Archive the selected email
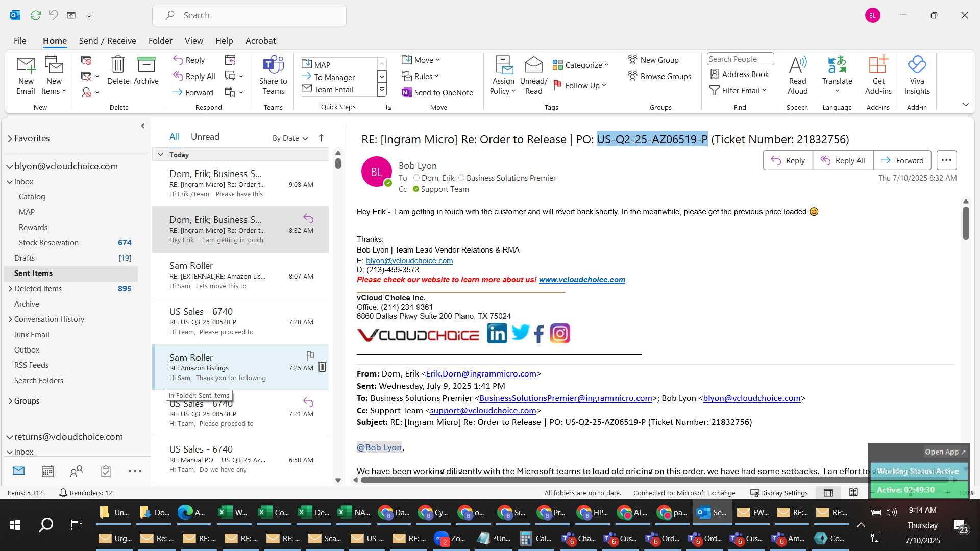The image size is (980, 551). pos(146,70)
